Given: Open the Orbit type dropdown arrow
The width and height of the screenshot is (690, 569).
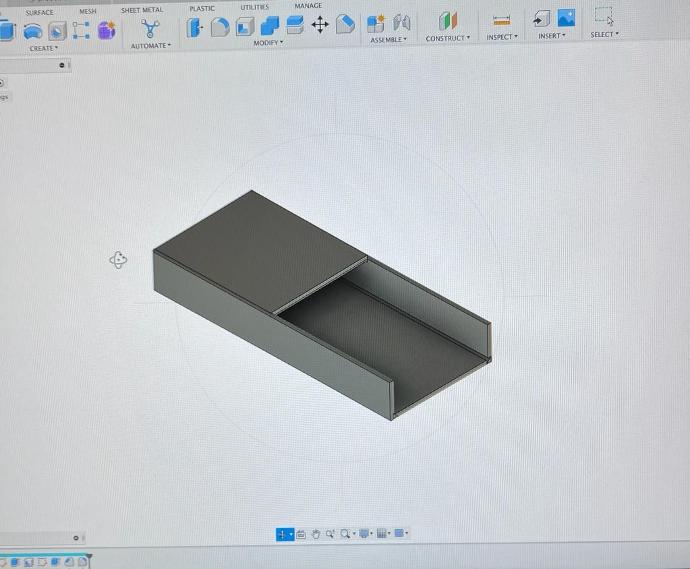Looking at the screenshot, I should click(291, 534).
